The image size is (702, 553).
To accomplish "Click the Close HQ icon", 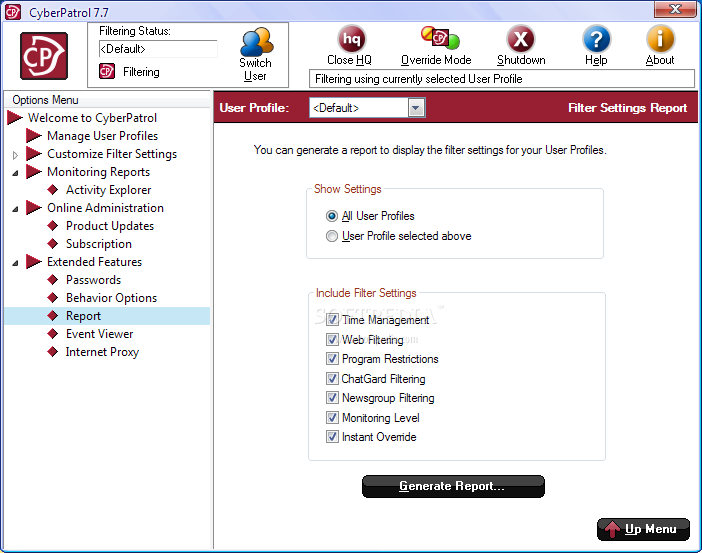I will [351, 39].
